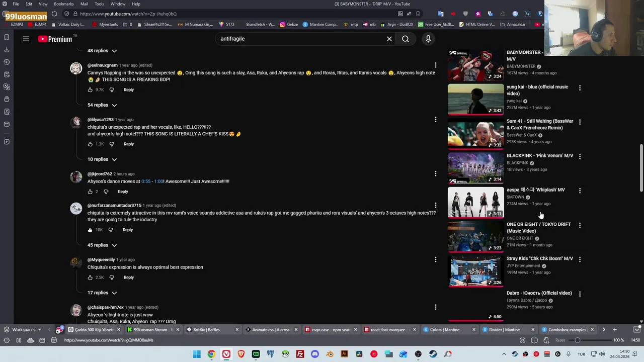Dislike the @eelnauxgnem comment

pos(112,89)
